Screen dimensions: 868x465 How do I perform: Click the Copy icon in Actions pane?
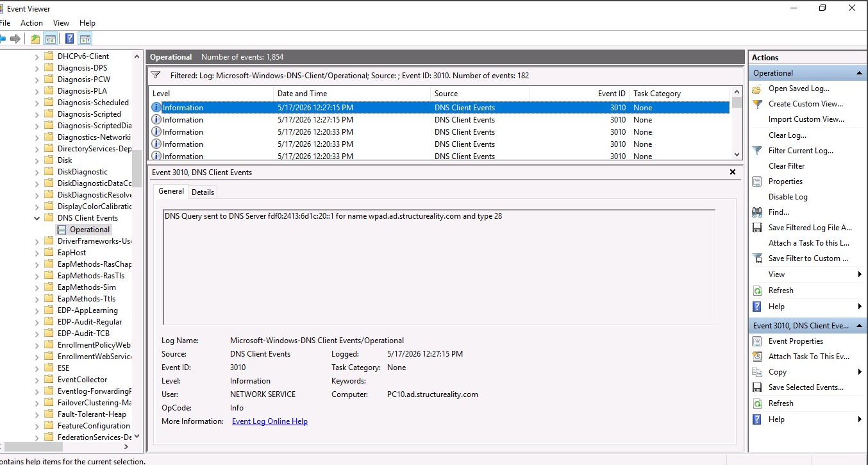757,372
